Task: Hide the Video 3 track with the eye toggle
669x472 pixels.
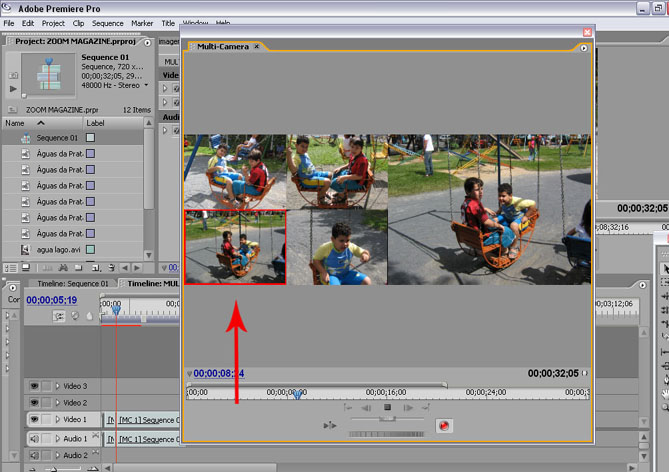Action: click(32, 386)
